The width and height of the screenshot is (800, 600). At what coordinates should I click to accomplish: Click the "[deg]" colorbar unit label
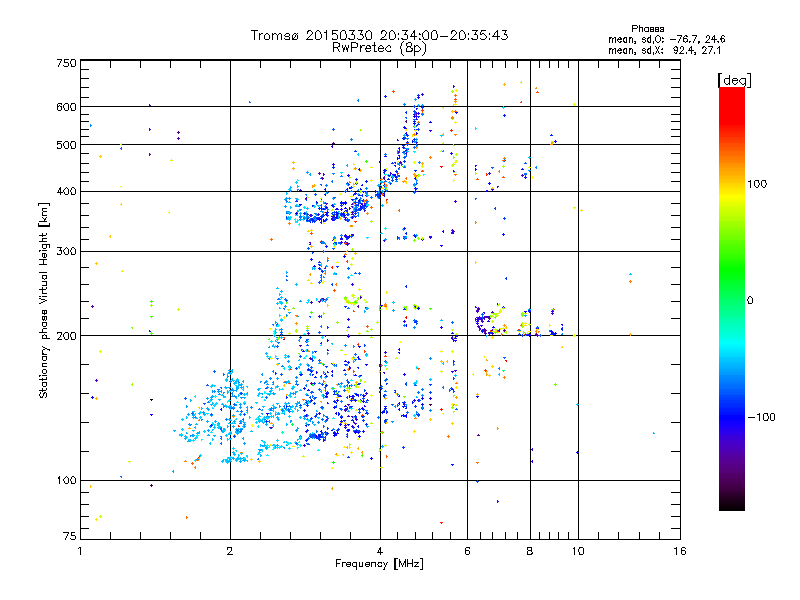click(734, 80)
